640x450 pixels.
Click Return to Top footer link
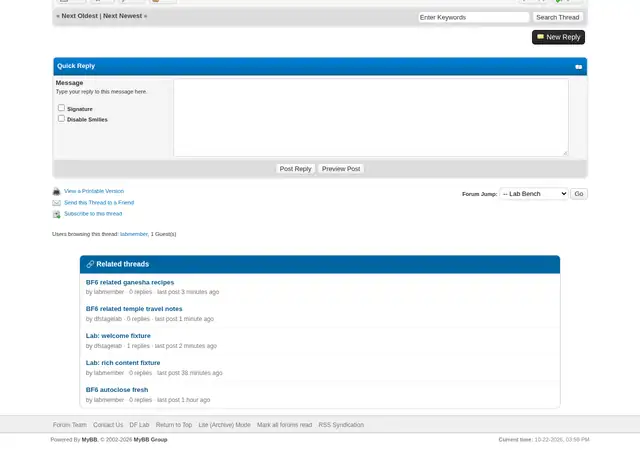click(174, 425)
